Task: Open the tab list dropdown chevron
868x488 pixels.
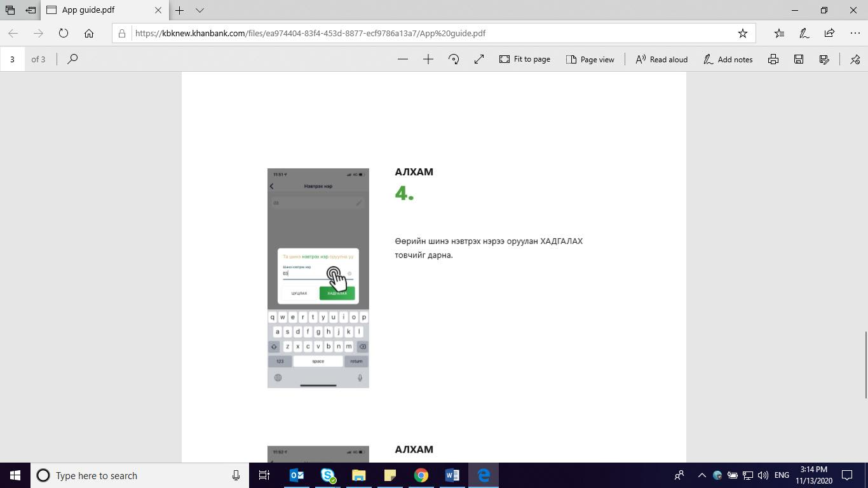Action: (200, 10)
